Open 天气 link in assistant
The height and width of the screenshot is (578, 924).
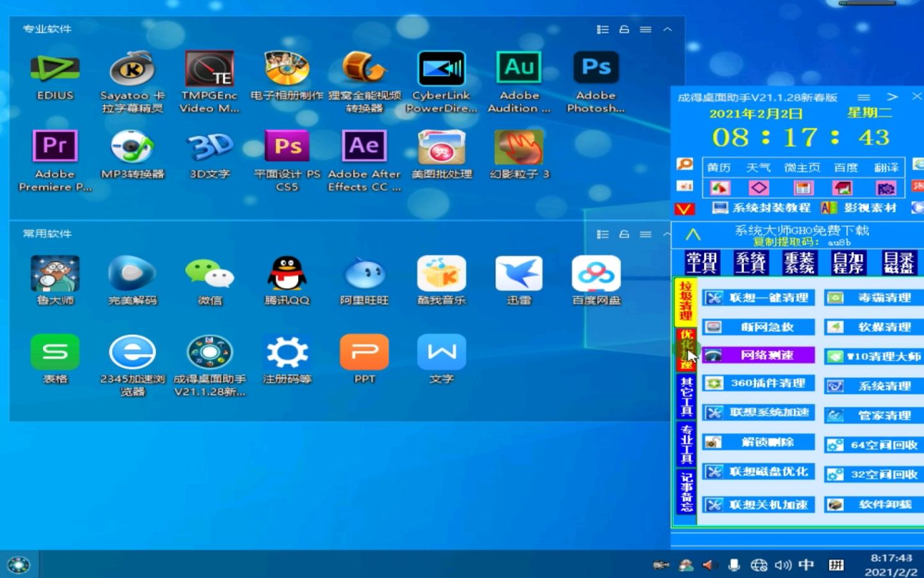point(758,167)
